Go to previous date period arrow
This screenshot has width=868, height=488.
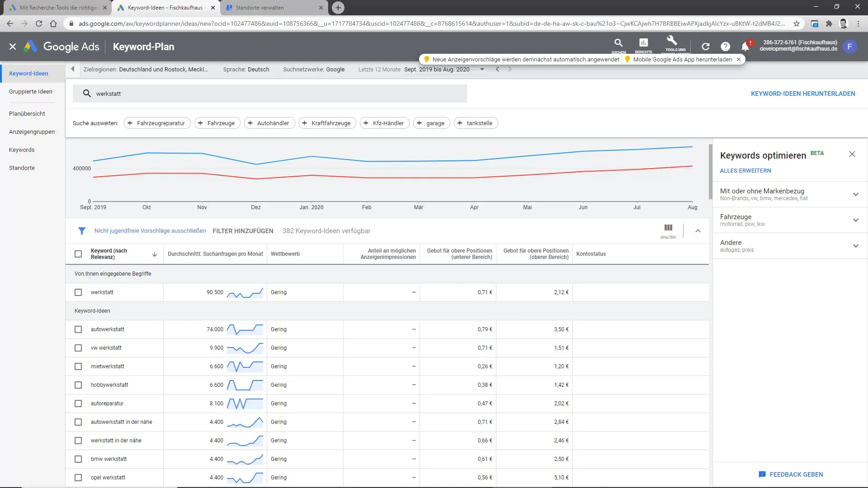497,69
